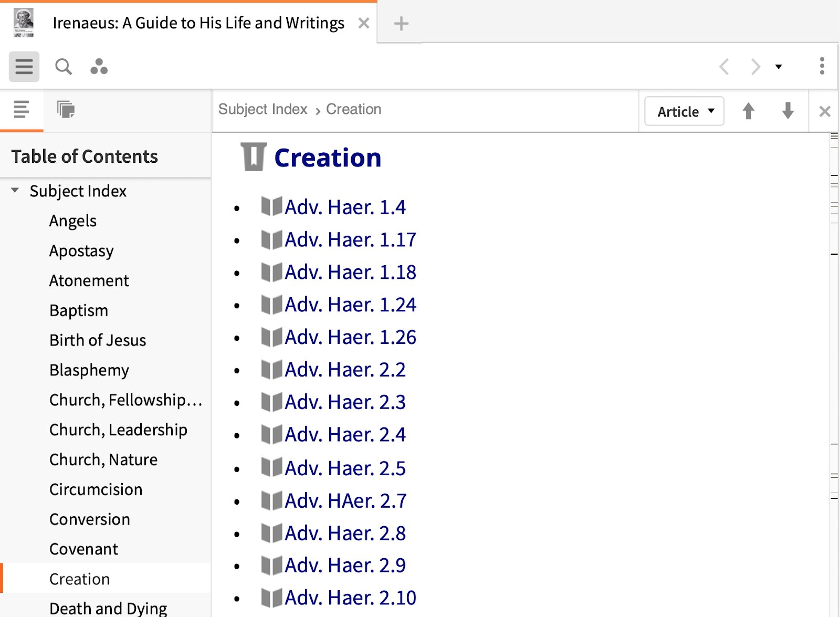This screenshot has height=617, width=840.
Task: Follow the Adv. Haer. 2.4 link
Action: pyautogui.click(x=345, y=435)
